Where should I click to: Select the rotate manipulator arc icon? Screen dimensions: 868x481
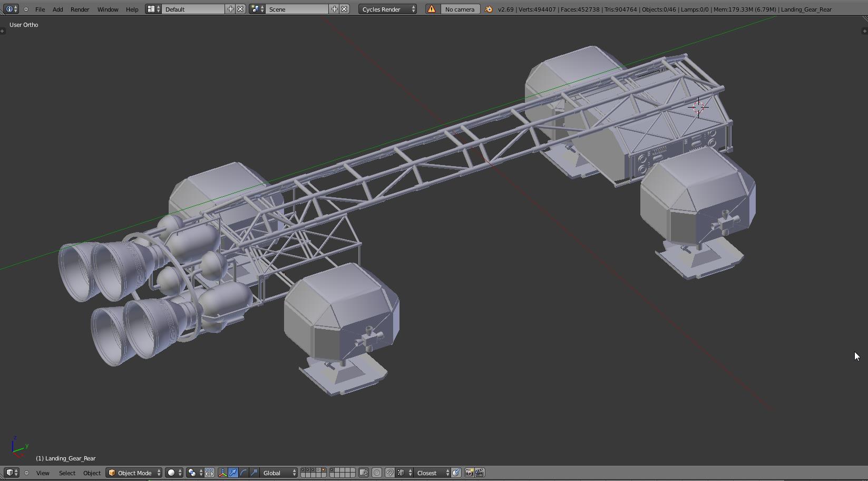coord(244,473)
